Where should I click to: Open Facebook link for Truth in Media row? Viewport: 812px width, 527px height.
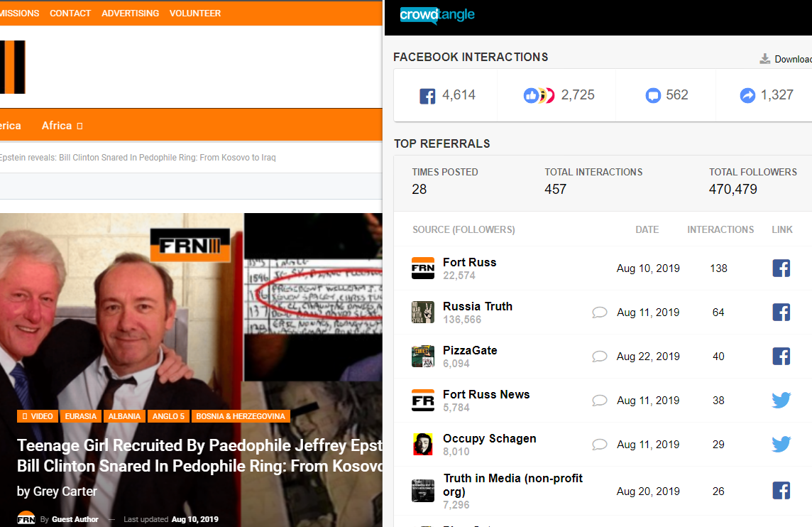coord(781,490)
